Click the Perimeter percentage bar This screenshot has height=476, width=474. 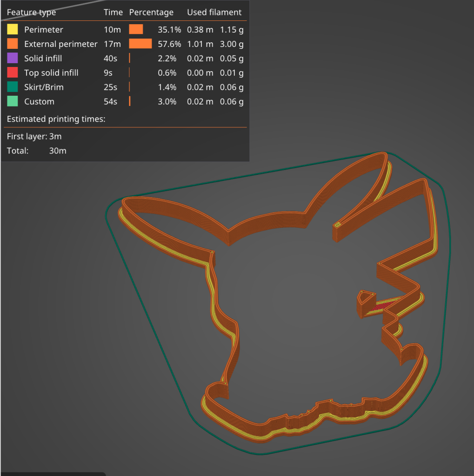[136, 29]
